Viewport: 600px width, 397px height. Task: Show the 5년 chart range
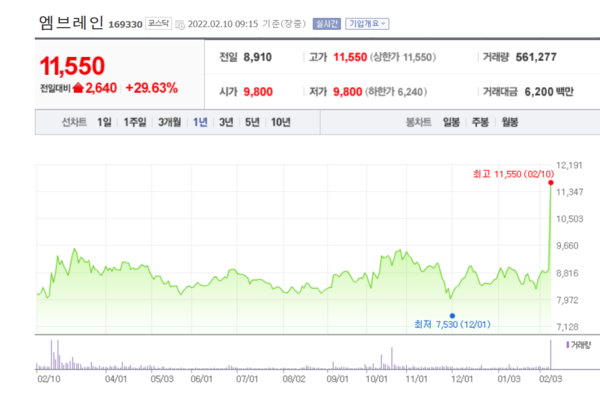click(252, 122)
